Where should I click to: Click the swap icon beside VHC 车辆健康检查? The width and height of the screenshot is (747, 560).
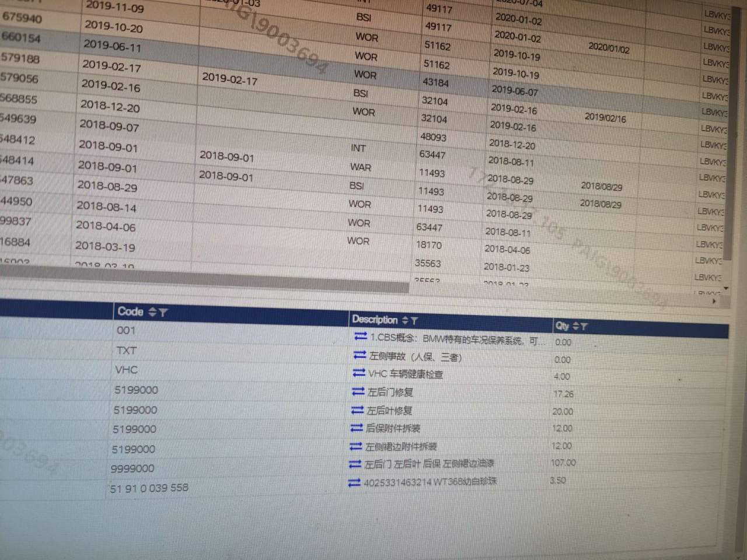point(359,373)
